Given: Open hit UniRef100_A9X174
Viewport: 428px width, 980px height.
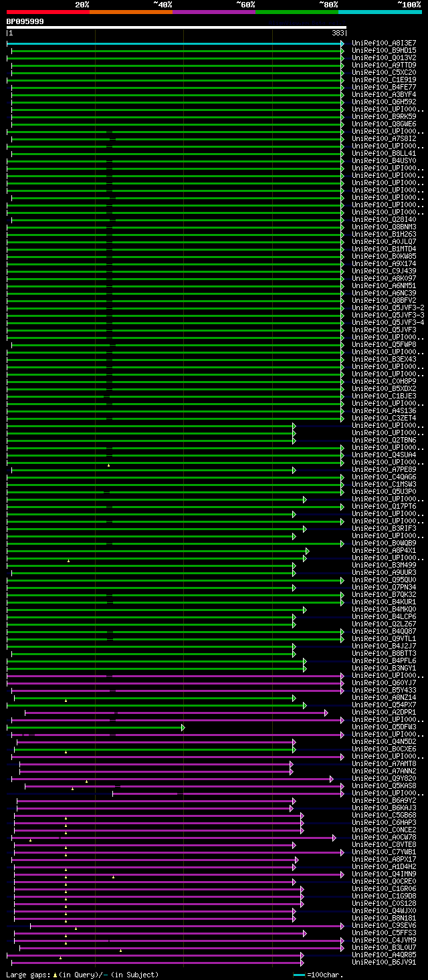Looking at the screenshot, I should [x=384, y=263].
